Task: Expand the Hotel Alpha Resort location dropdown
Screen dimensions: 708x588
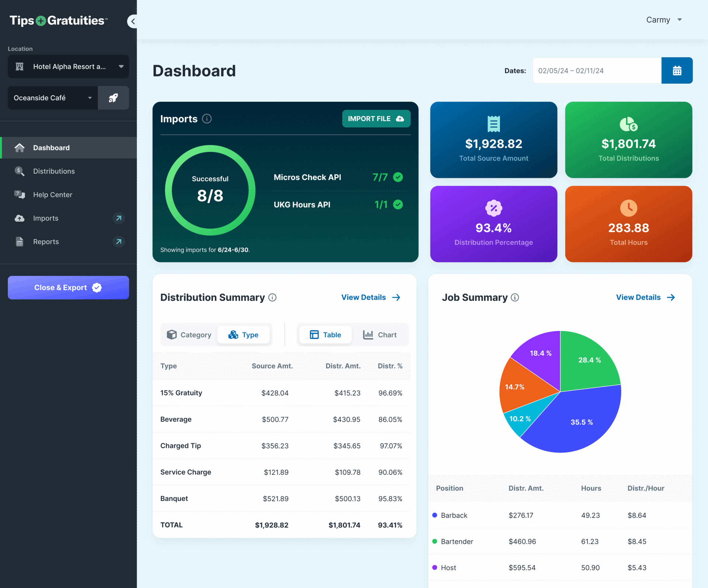Action: (69, 66)
